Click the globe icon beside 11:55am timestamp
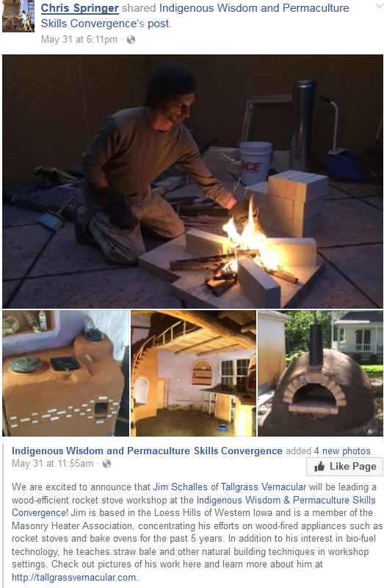The width and height of the screenshot is (384, 588). [106, 464]
